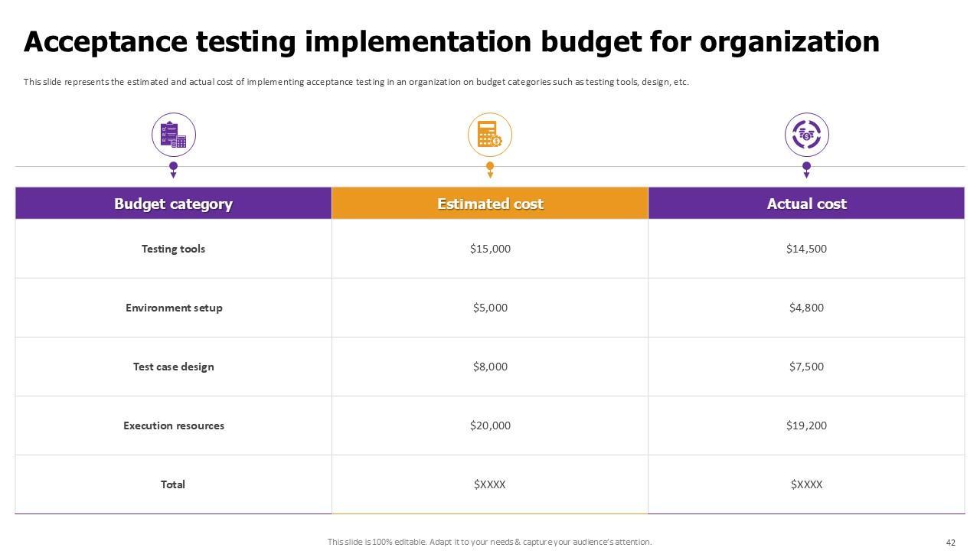Viewport: 980px width, 551px height.
Task: Click the purple pin marker above Budget category
Action: [x=174, y=168]
